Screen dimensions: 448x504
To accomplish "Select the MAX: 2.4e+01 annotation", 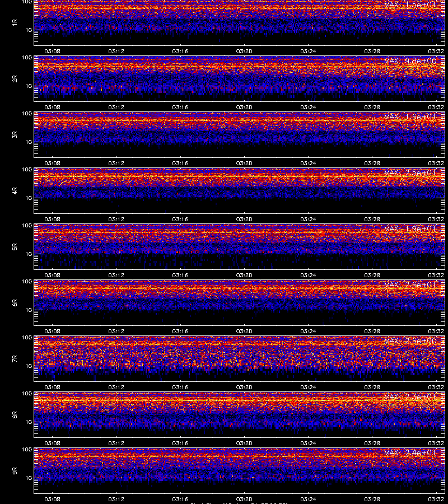I will (410, 452).
